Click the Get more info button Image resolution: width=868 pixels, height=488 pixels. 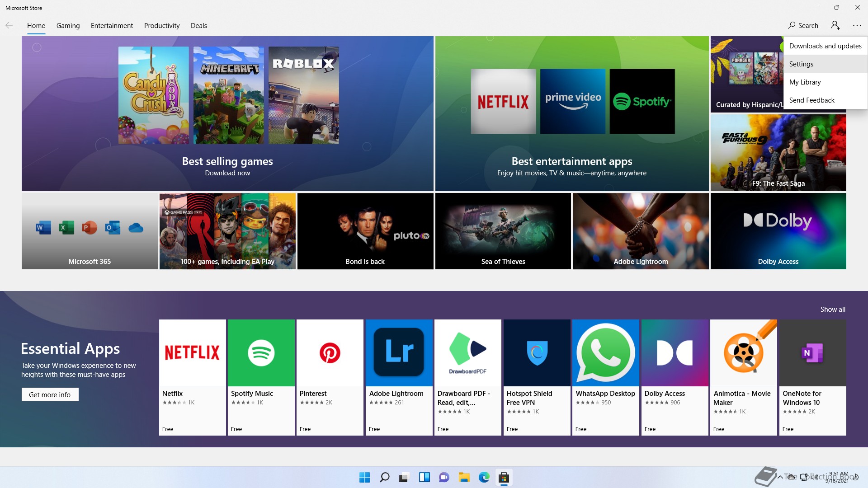(50, 394)
